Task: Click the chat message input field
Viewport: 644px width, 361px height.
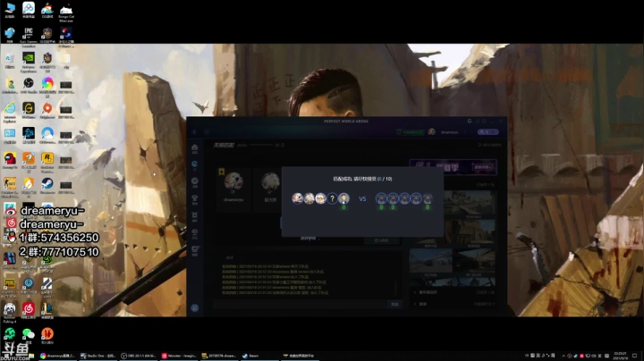Action: (x=301, y=304)
